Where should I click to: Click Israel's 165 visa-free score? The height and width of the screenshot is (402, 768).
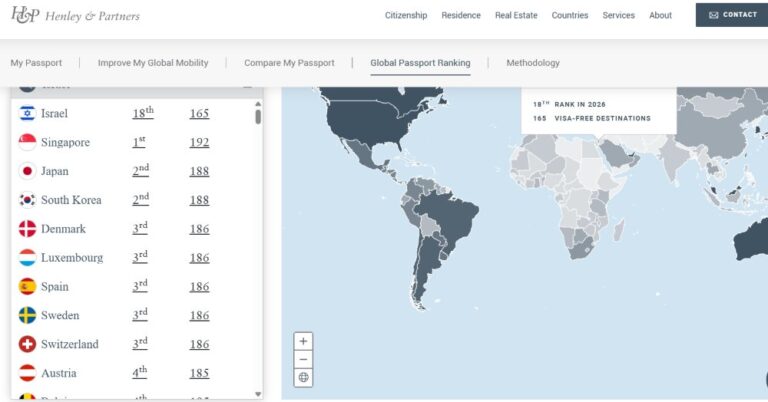coord(199,114)
